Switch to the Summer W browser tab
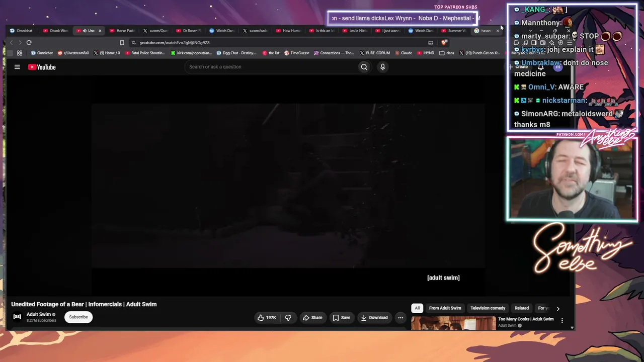The height and width of the screenshot is (362, 644). [454, 31]
